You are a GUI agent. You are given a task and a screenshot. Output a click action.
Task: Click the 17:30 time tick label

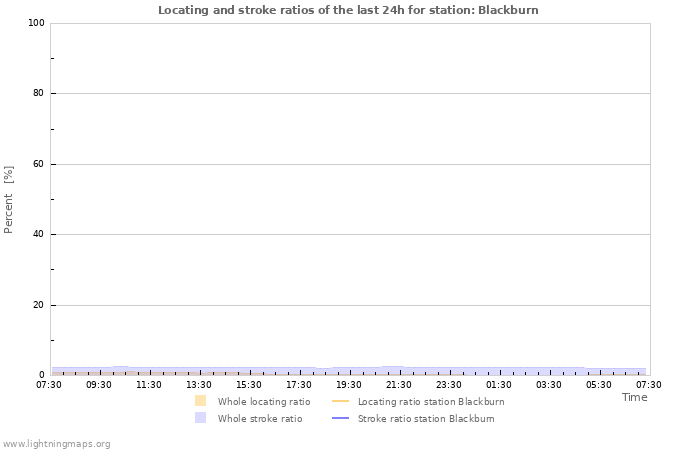click(x=299, y=384)
